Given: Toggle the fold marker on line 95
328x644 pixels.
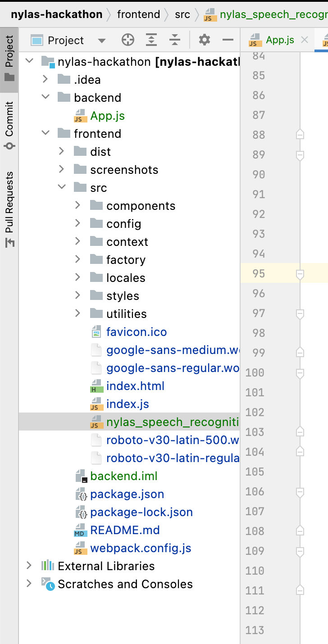Looking at the screenshot, I should pyautogui.click(x=300, y=274).
